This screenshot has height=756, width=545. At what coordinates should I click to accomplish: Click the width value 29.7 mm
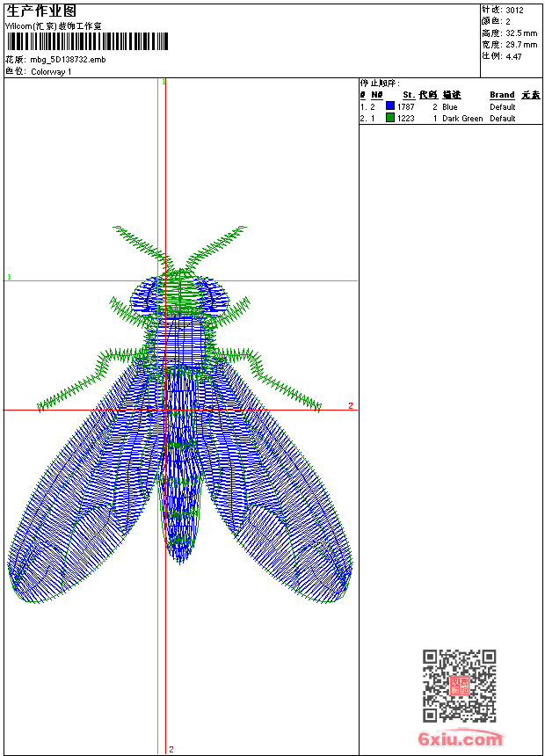click(521, 45)
